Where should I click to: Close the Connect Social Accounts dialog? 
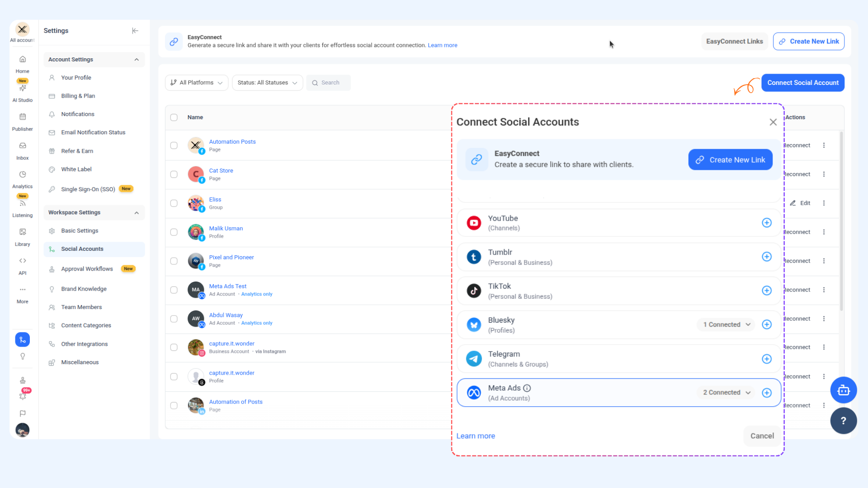[x=773, y=122]
